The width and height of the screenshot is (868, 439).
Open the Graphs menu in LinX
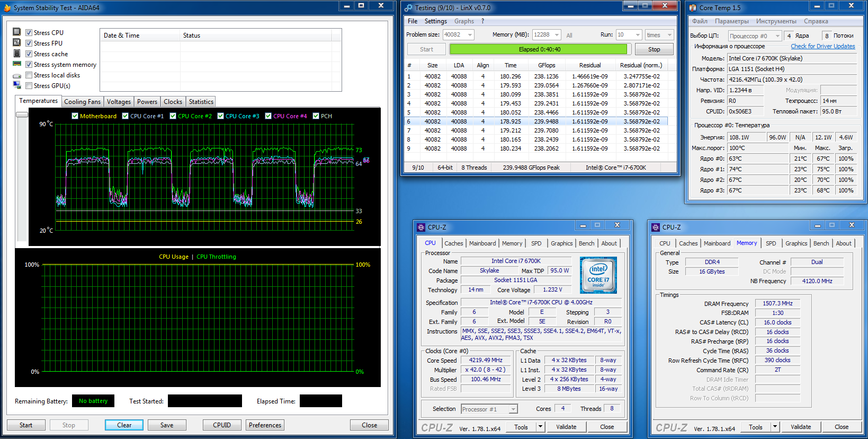pyautogui.click(x=464, y=21)
